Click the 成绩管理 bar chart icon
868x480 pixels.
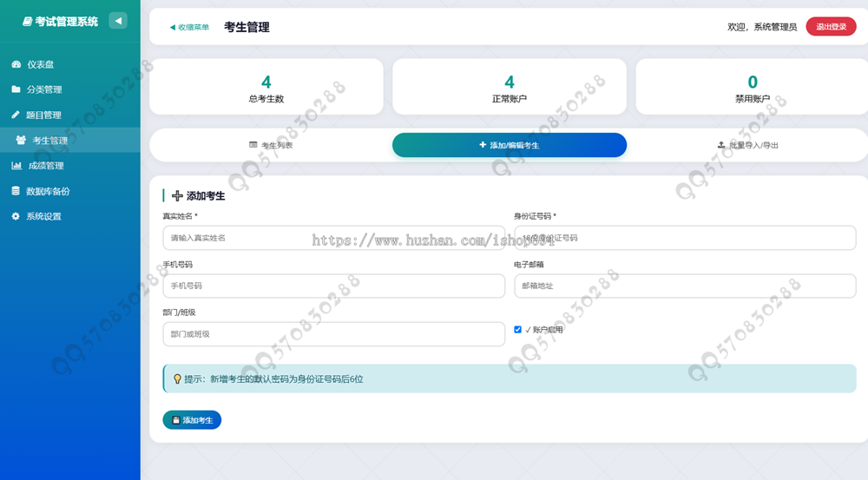tap(16, 166)
